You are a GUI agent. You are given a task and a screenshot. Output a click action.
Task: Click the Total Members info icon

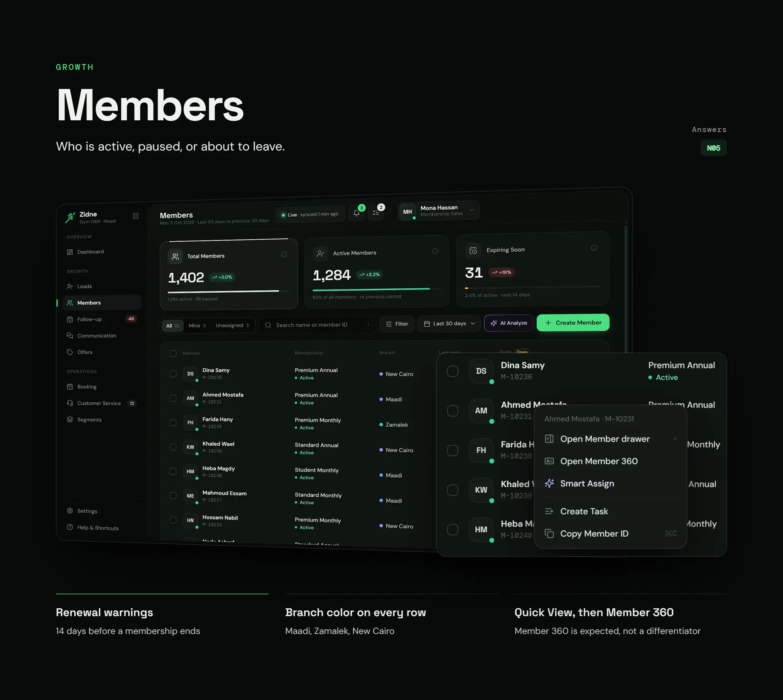[284, 255]
